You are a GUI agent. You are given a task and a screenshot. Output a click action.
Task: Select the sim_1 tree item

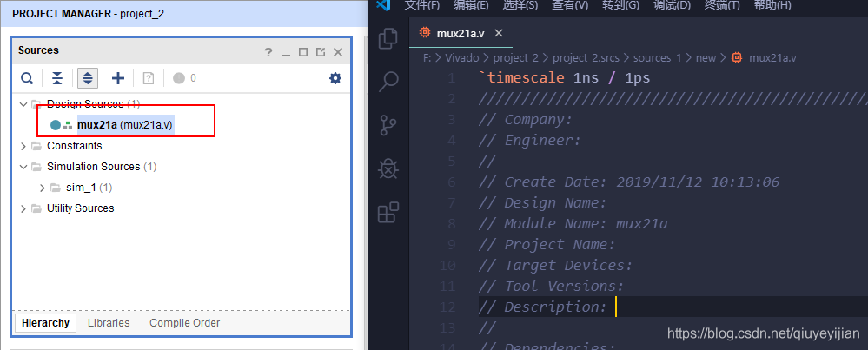pos(89,188)
